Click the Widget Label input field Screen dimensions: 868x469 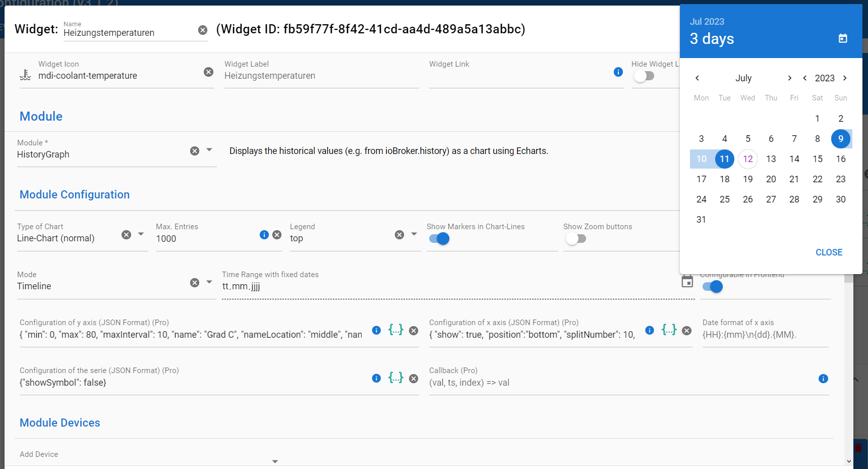[x=321, y=76]
